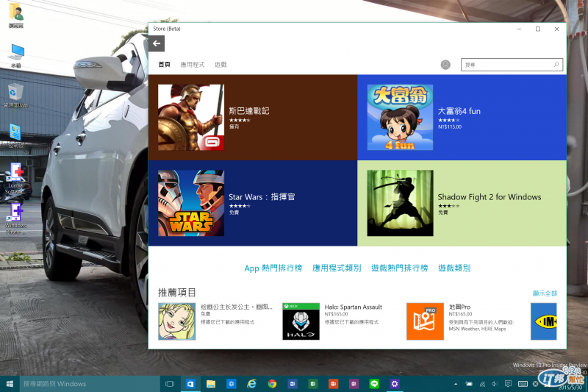Open Word from the taskbar
This screenshot has width=588, height=392.
pos(293,384)
